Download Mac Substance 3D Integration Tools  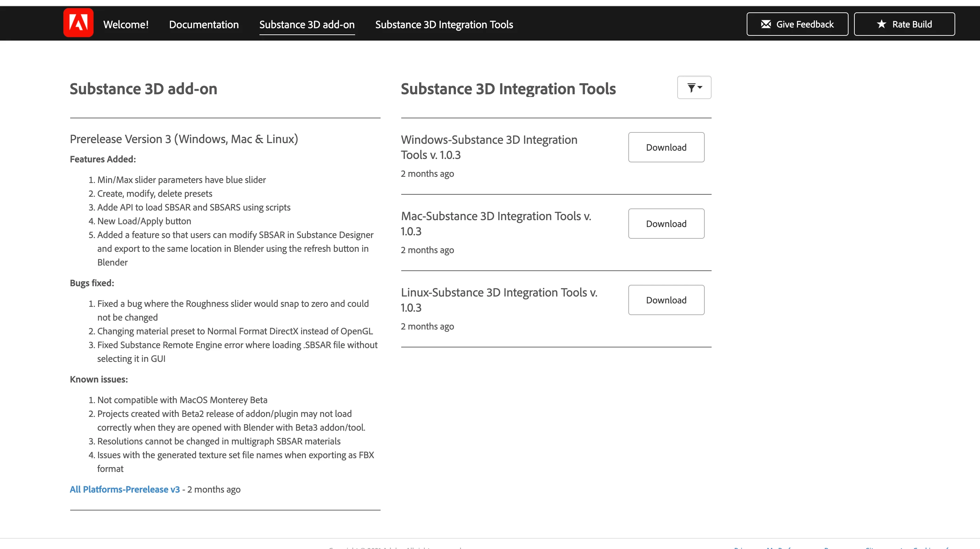(666, 224)
